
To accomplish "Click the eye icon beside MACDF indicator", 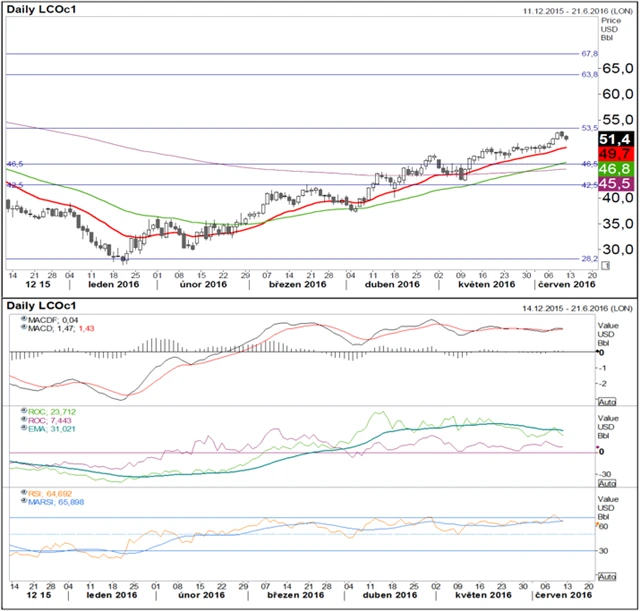I will 25,318.
